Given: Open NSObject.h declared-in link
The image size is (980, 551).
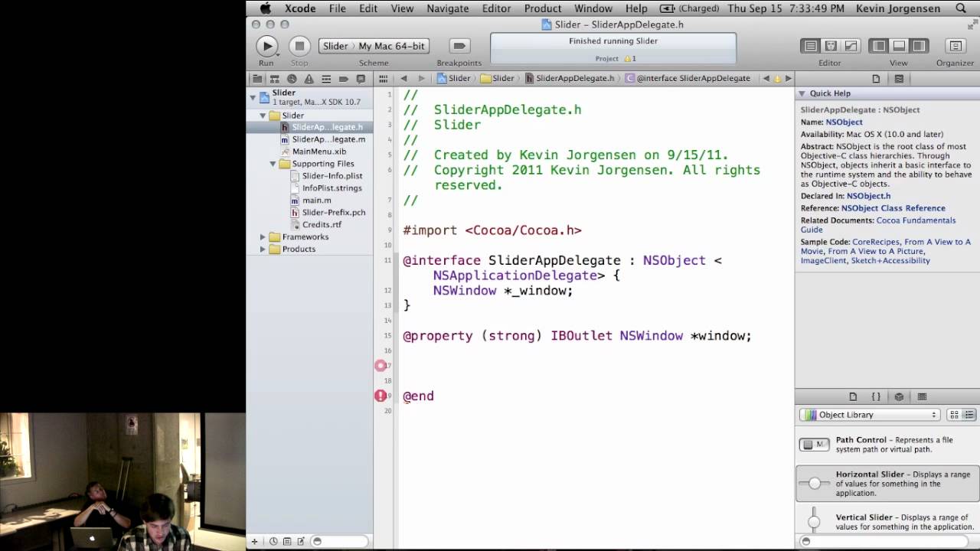Looking at the screenshot, I should tap(868, 196).
